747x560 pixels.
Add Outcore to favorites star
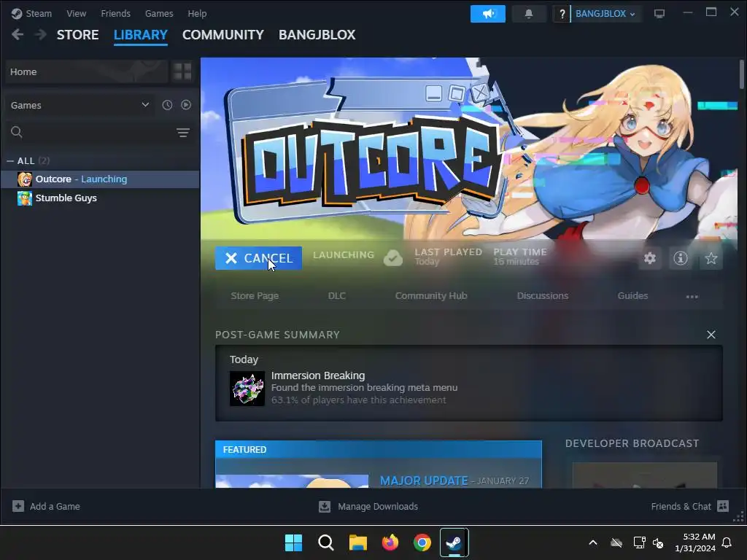(711, 258)
